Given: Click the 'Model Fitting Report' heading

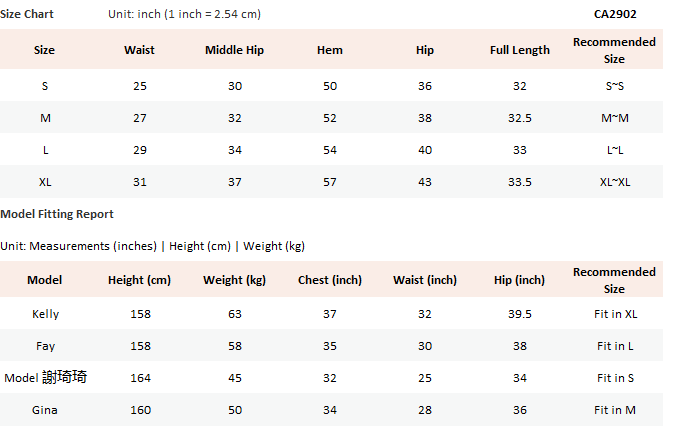Looking at the screenshot, I should (57, 214).
